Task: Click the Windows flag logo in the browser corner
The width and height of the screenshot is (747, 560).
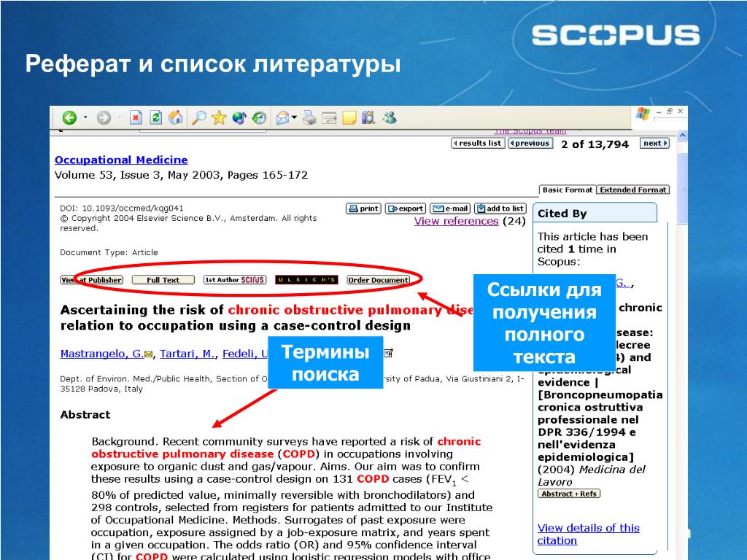Action: coord(643,113)
